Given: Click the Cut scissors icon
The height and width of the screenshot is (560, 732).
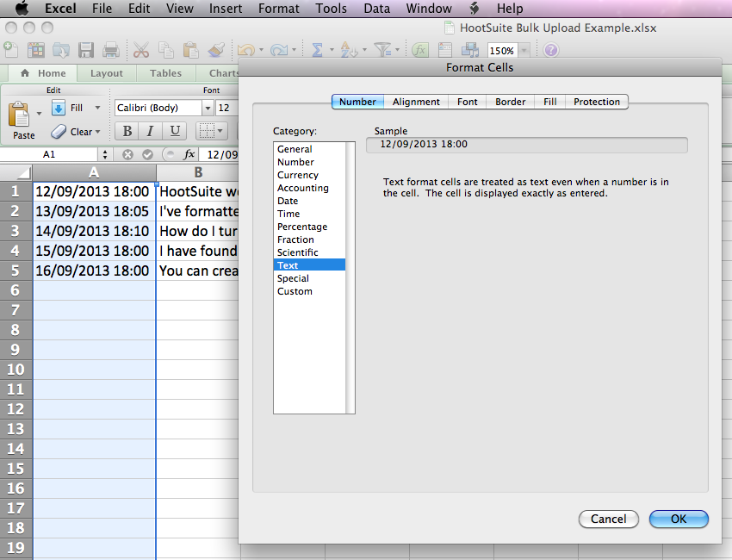Looking at the screenshot, I should [140, 49].
